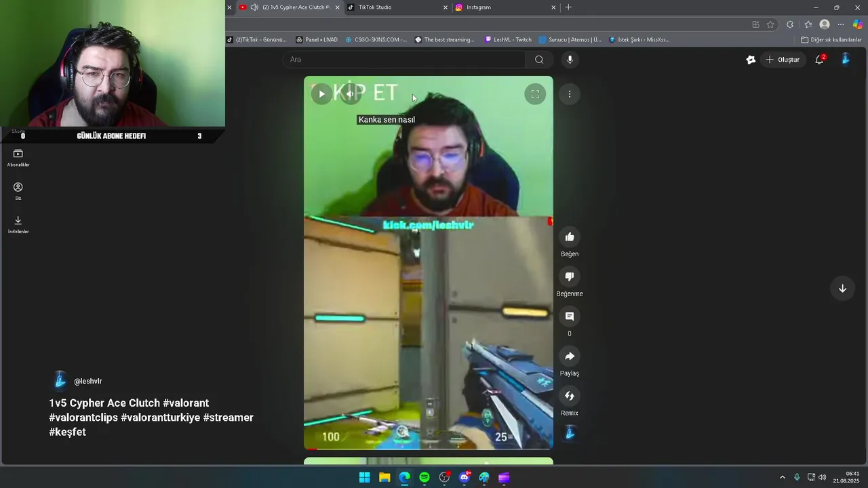Open File Explorer from the taskbar
The height and width of the screenshot is (488, 868).
coord(384,478)
